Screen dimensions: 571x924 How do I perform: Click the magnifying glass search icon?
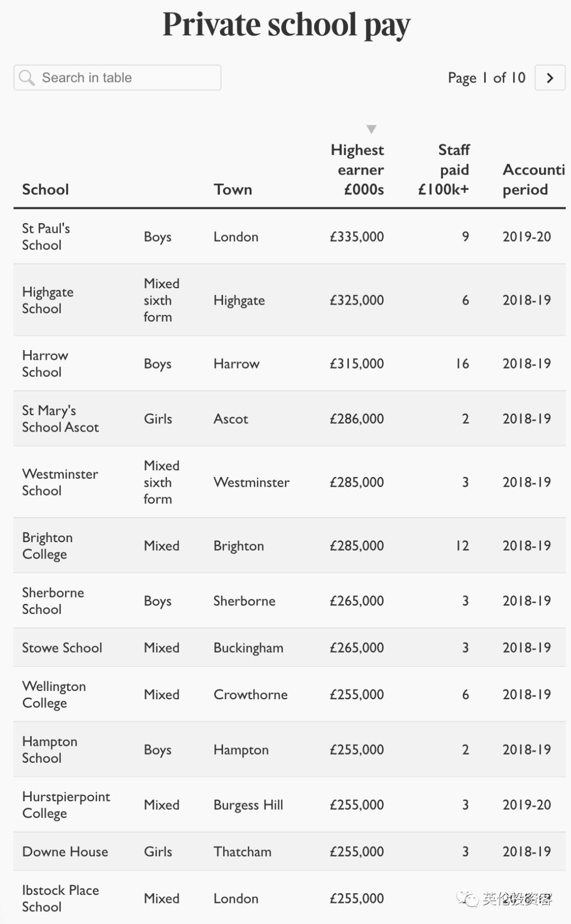pyautogui.click(x=26, y=78)
